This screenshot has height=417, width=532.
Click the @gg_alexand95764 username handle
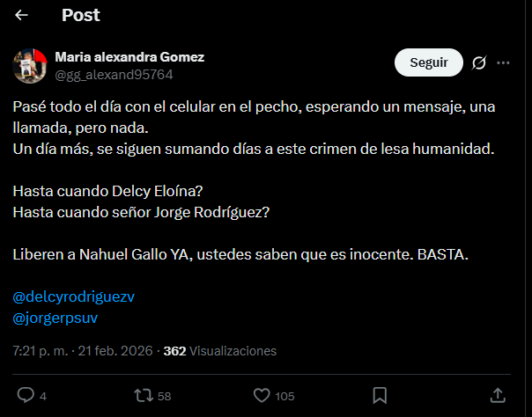[x=114, y=74]
